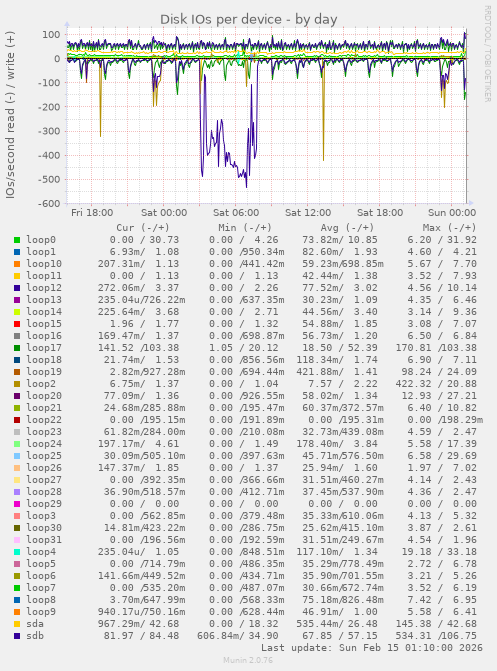Click the 'Cur (-/+)' column header
This screenshot has height=671, width=497.
coord(143,228)
